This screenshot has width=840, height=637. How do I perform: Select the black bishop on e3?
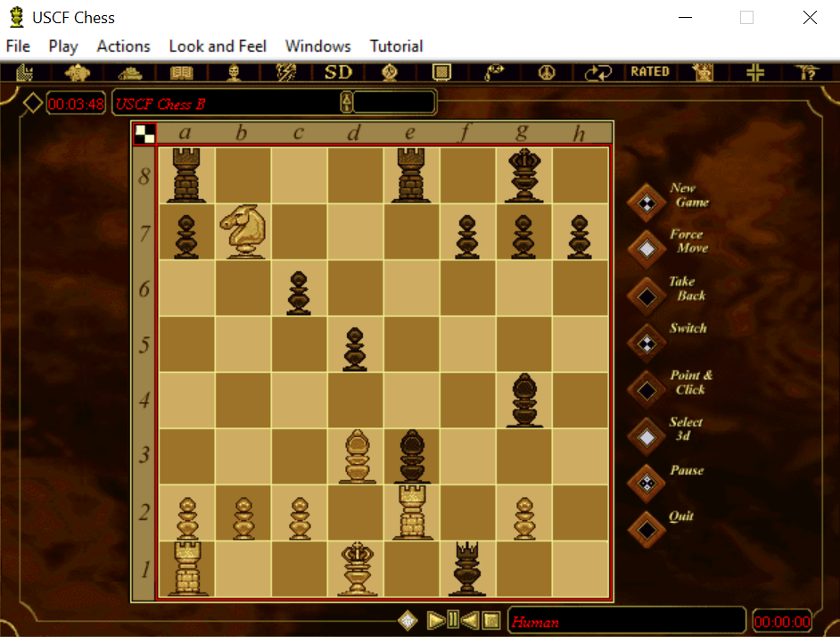(x=412, y=456)
